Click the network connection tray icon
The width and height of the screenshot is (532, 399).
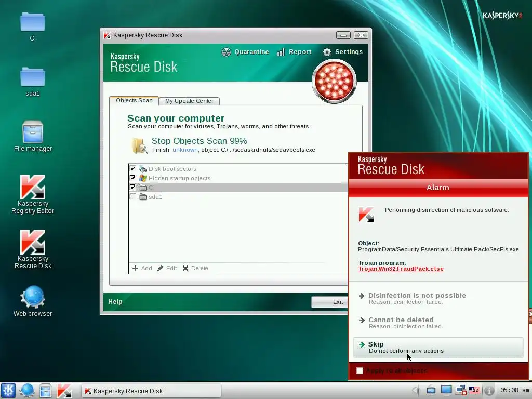tap(461, 391)
